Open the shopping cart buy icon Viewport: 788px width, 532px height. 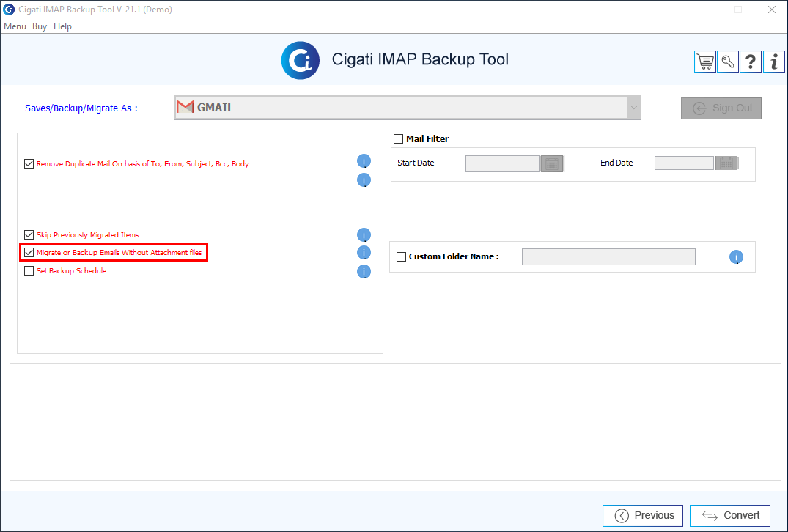point(705,62)
